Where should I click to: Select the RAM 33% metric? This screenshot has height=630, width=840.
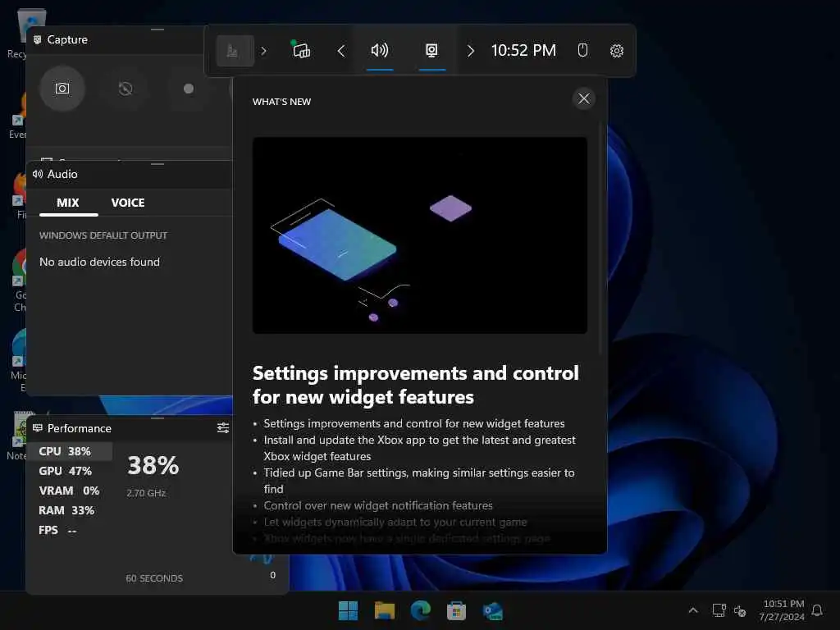pos(69,510)
